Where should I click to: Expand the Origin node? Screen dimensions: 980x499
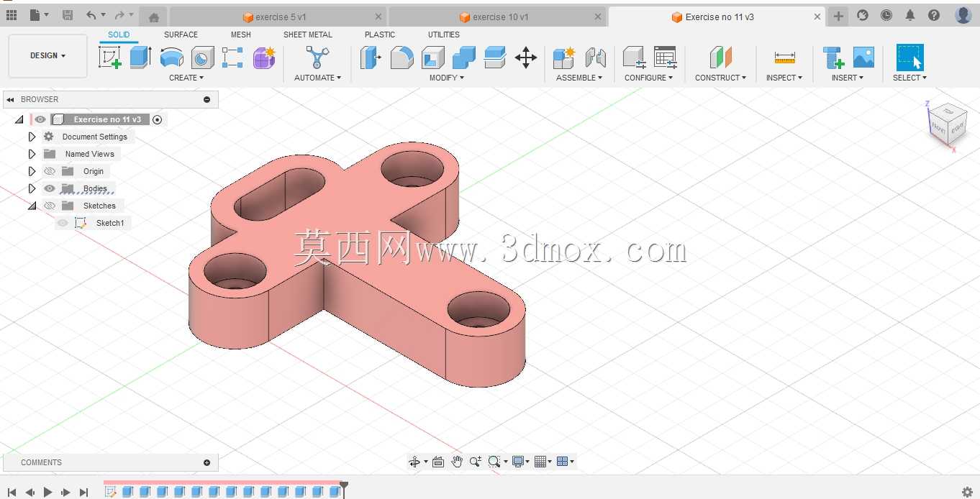32,171
